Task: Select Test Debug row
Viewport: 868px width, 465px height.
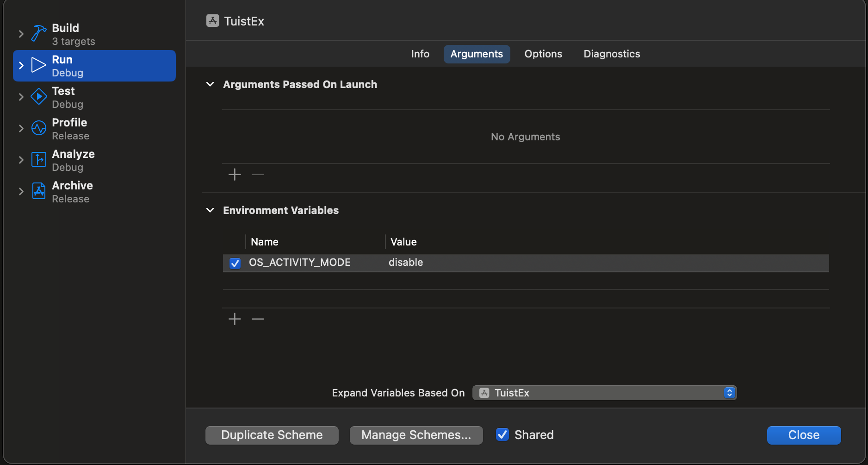Action: (x=94, y=97)
